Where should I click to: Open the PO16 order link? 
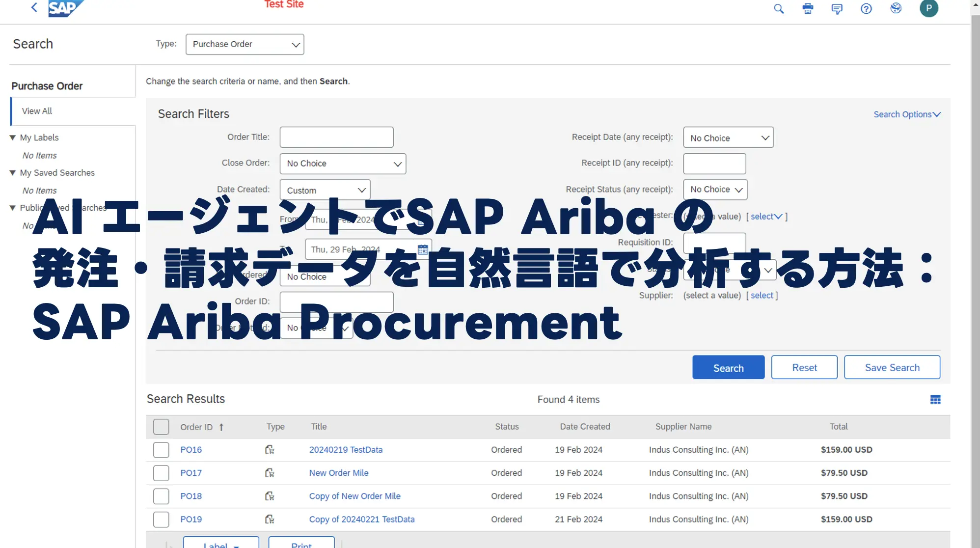[x=191, y=450]
